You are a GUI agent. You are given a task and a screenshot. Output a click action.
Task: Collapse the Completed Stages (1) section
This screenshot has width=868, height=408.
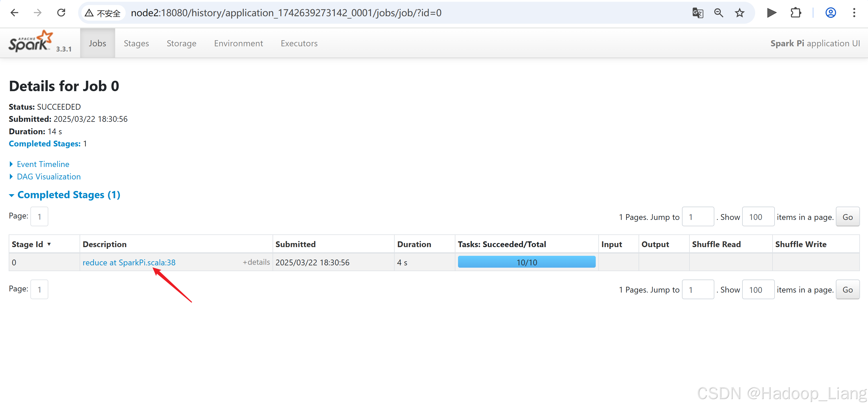[x=68, y=195]
